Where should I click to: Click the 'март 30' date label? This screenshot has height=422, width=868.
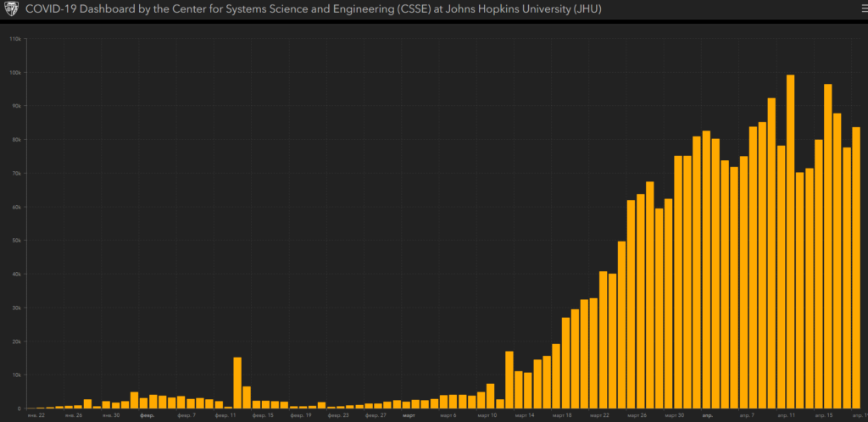(x=675, y=415)
